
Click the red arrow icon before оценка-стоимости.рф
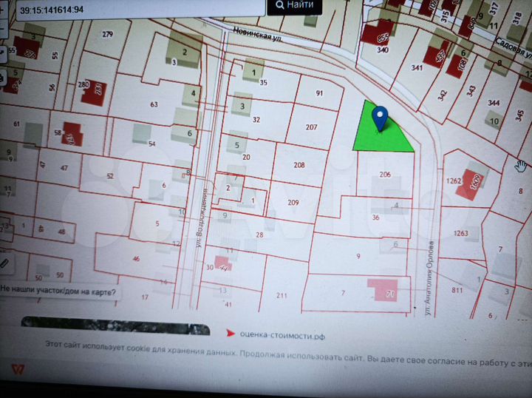click(x=230, y=334)
